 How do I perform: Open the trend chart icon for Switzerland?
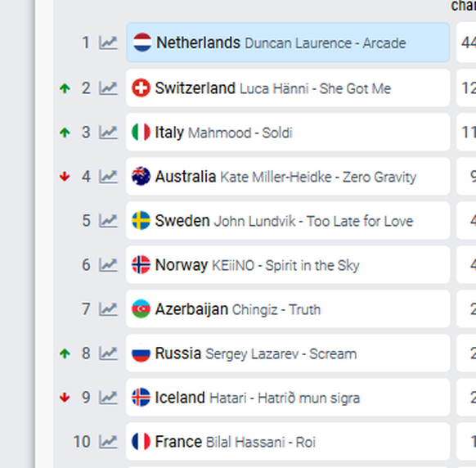[108, 88]
